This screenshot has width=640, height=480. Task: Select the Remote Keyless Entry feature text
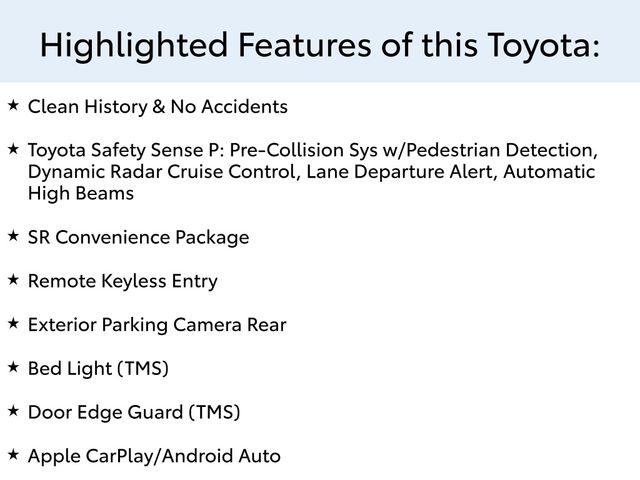[122, 281]
